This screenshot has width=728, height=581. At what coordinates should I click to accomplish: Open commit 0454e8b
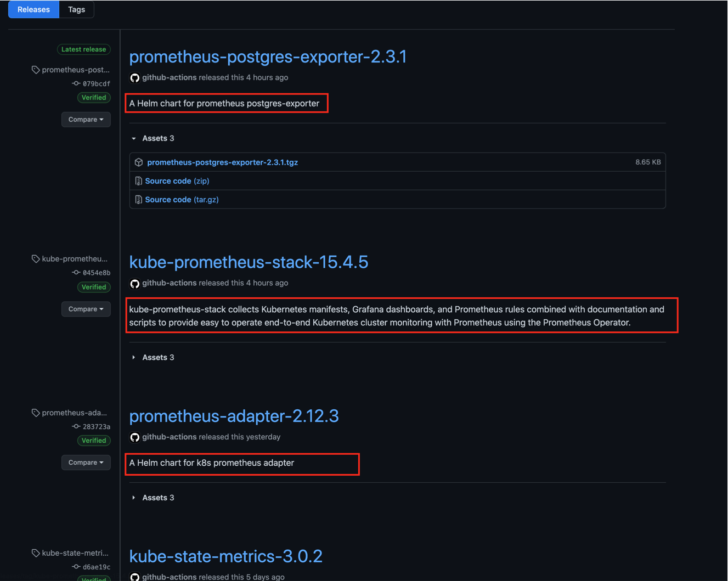pos(97,273)
